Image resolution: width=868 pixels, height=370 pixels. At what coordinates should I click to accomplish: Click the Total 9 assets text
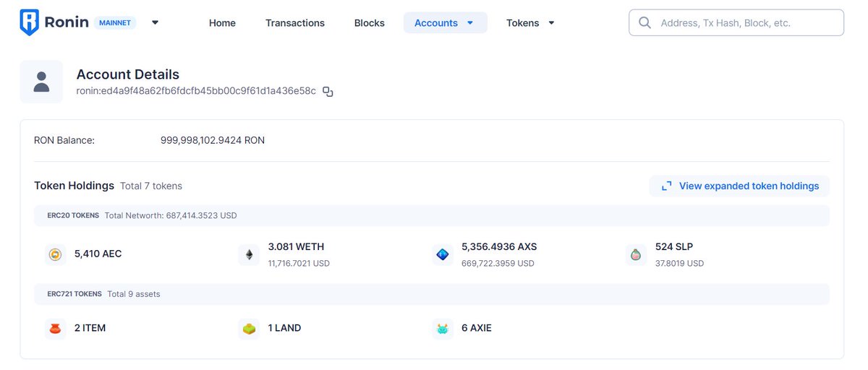pyautogui.click(x=134, y=294)
